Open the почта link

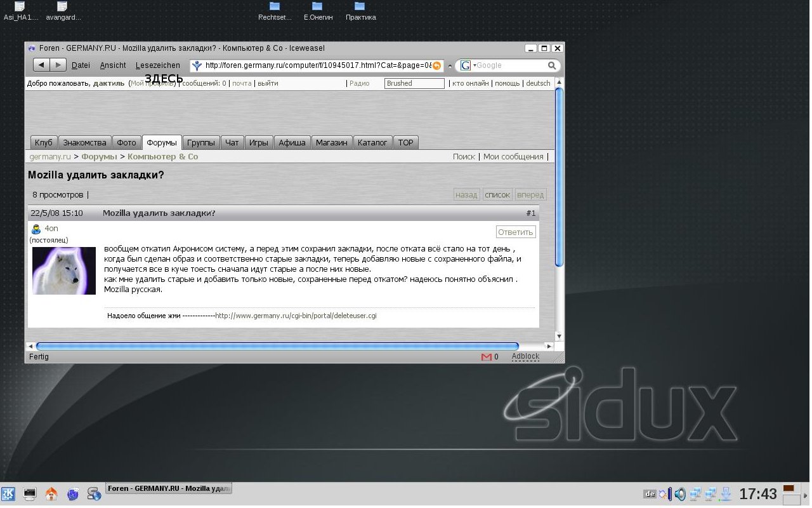[242, 83]
